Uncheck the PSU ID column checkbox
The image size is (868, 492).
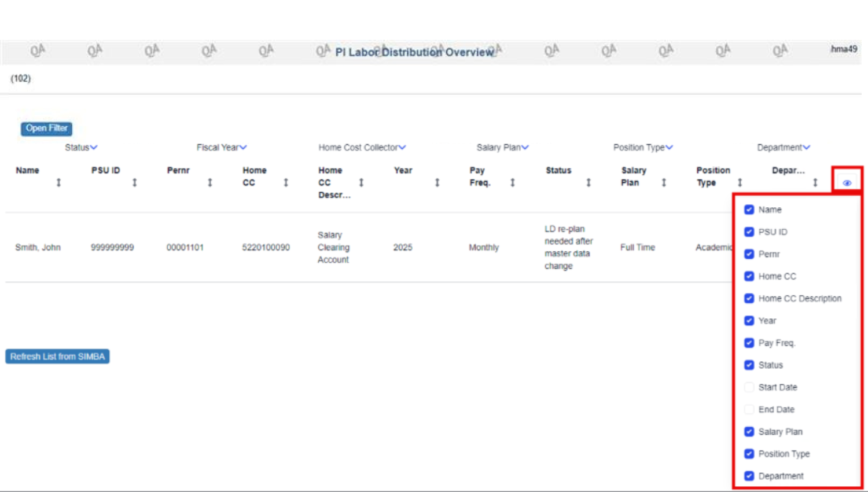point(749,232)
